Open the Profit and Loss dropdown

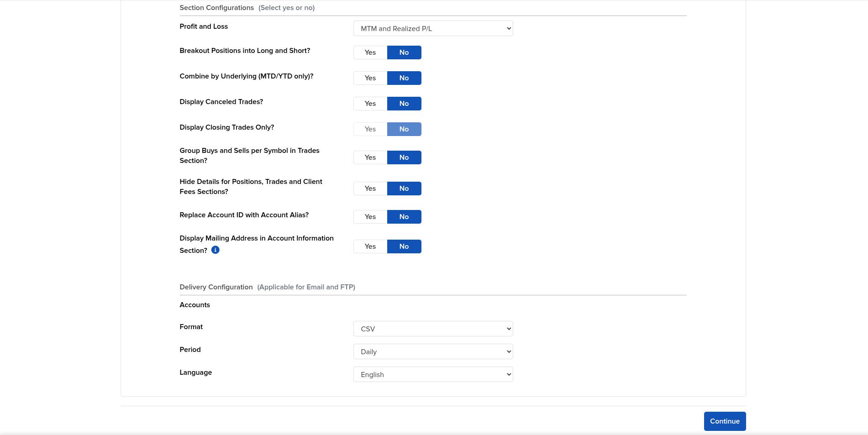433,29
